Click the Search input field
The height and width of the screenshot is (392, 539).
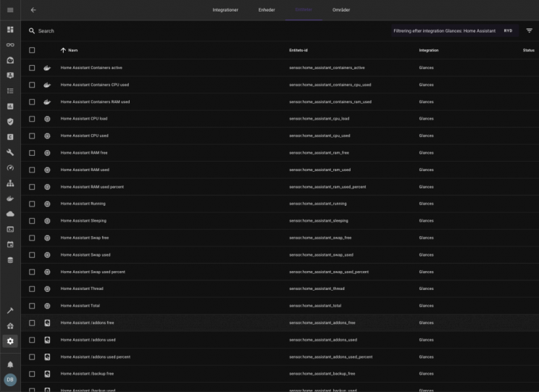coord(206,31)
